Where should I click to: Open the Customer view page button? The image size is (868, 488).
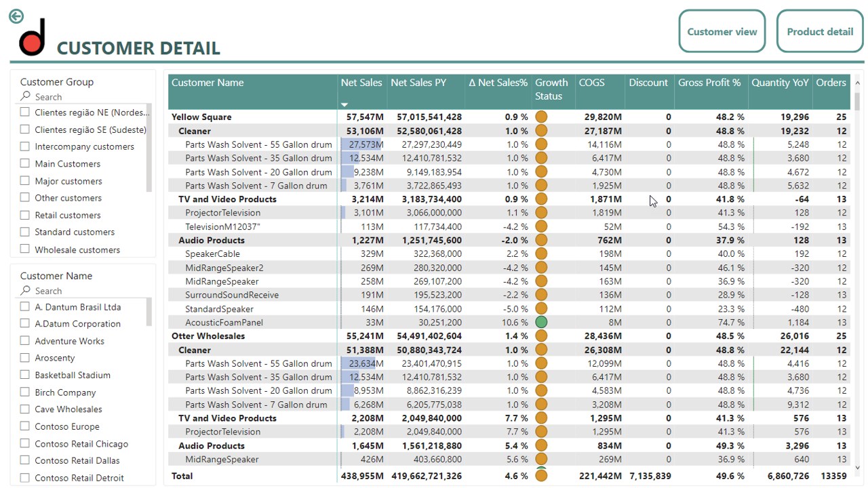pos(722,31)
